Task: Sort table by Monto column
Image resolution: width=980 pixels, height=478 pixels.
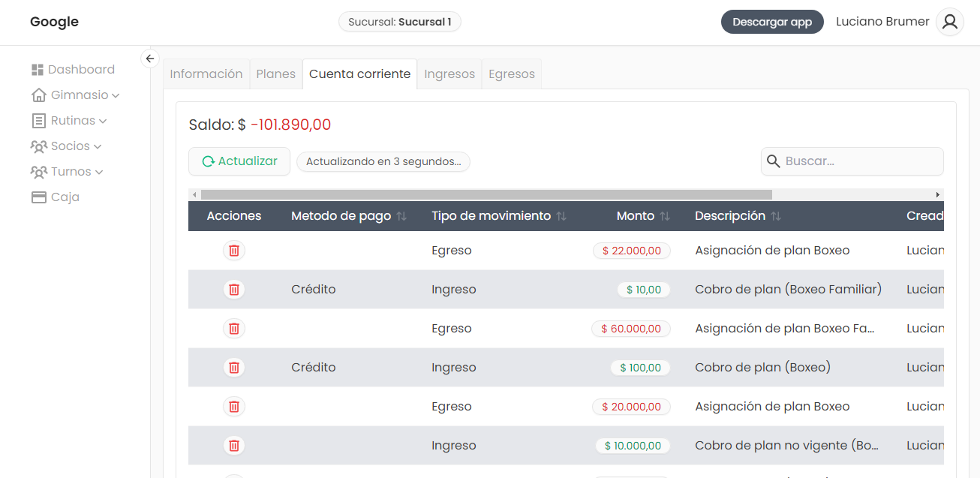Action: (x=665, y=216)
